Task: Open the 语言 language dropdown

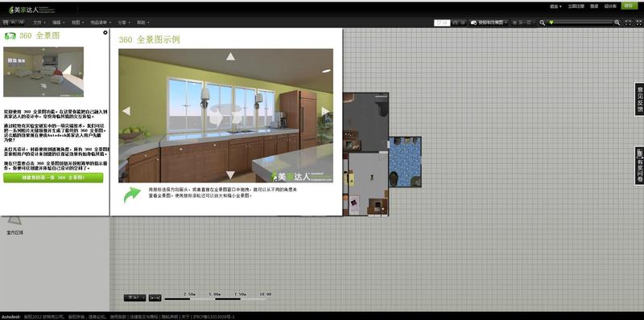Action: (x=555, y=6)
